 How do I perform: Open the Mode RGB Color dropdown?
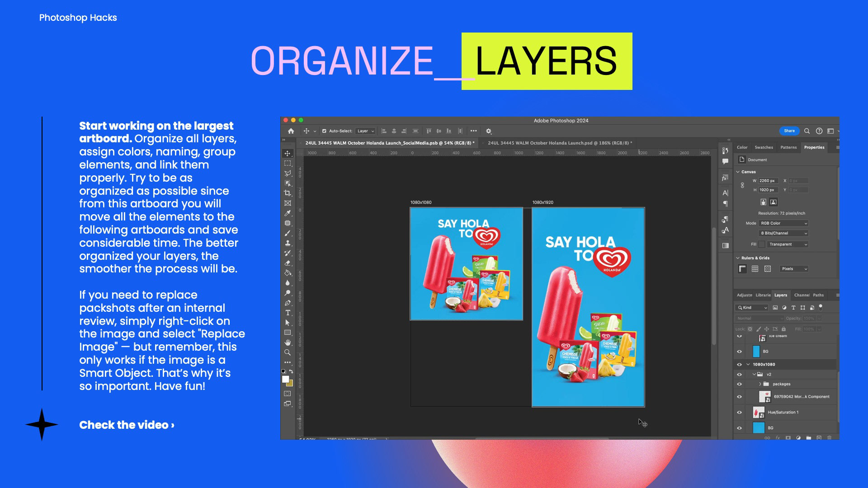pos(783,223)
